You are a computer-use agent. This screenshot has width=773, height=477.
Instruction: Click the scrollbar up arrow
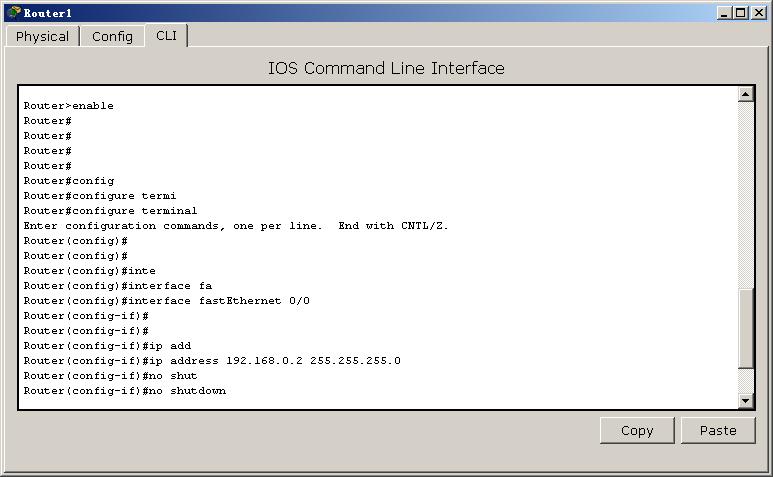745,94
